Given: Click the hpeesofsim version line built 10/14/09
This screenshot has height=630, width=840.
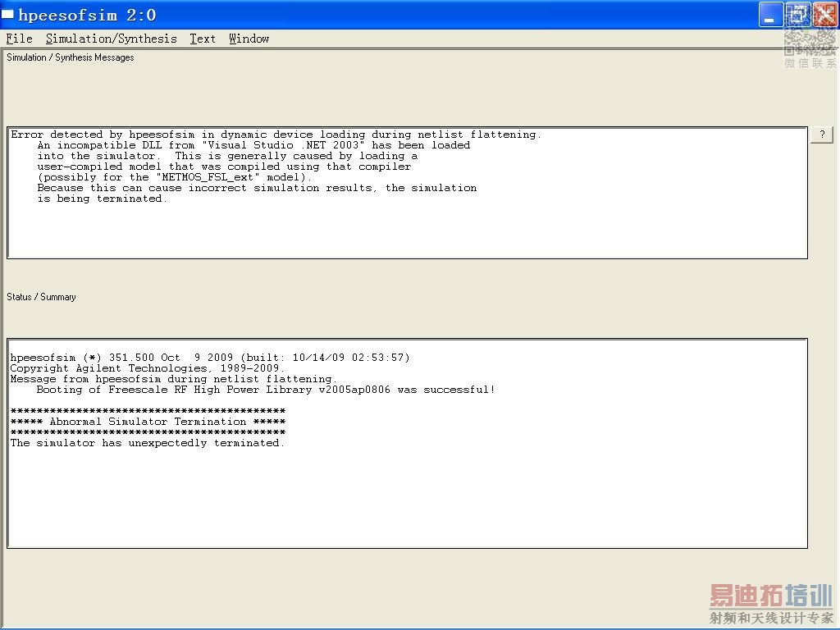Looking at the screenshot, I should click(x=210, y=358).
